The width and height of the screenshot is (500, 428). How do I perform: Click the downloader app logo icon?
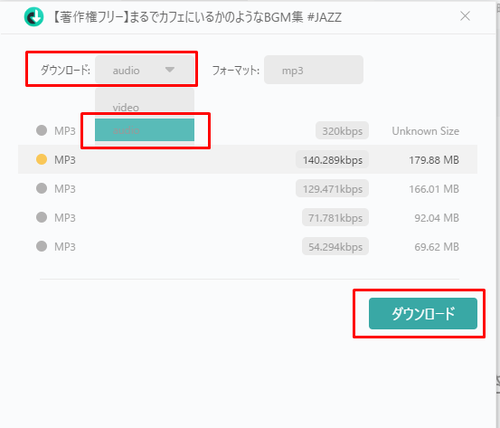coord(34,17)
